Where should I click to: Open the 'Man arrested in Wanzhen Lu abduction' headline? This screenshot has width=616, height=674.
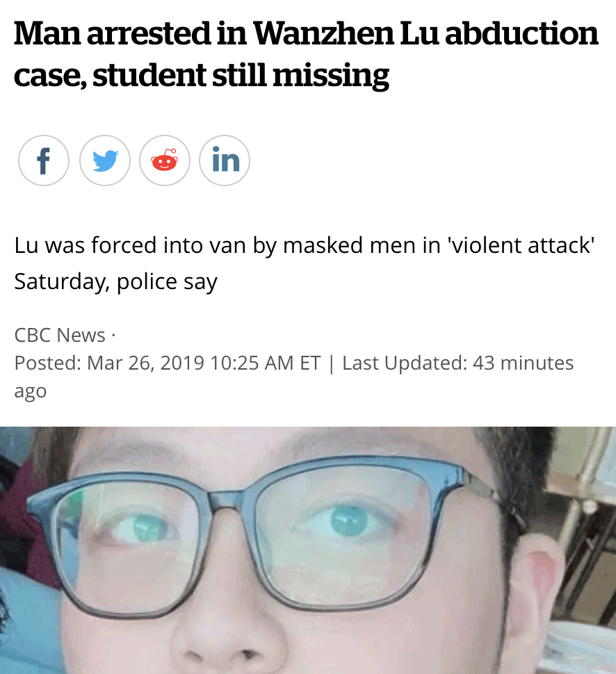tap(306, 33)
